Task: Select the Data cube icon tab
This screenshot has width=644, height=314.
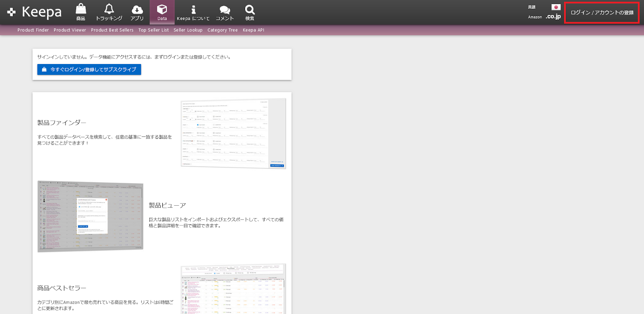Action: coord(162,12)
